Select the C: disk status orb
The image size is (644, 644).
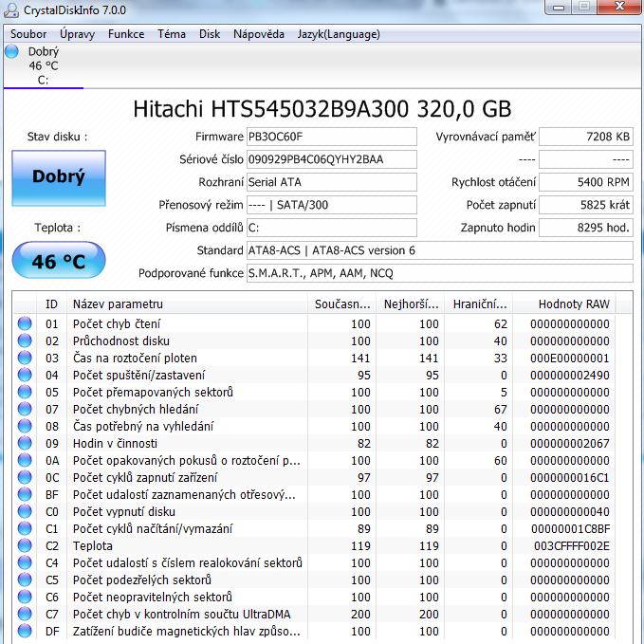[12, 52]
